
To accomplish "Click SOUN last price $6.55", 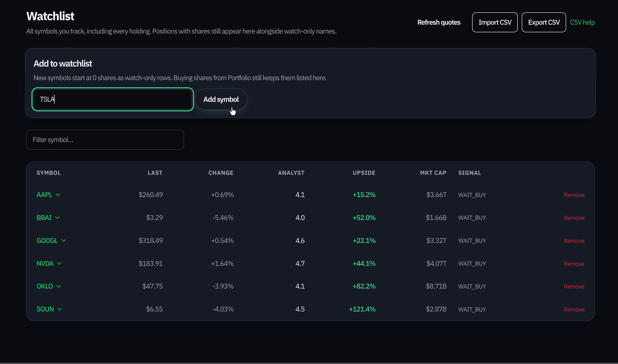I will click(x=154, y=309).
